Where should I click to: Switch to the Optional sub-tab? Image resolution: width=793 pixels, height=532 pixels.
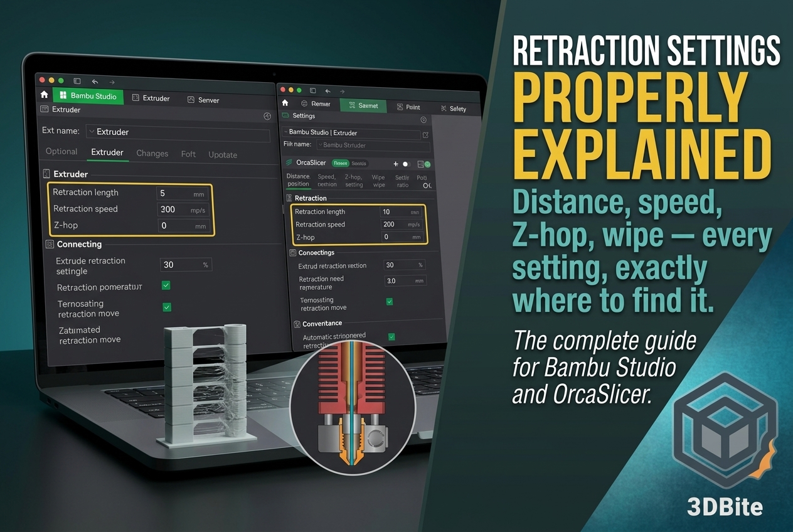(x=61, y=152)
